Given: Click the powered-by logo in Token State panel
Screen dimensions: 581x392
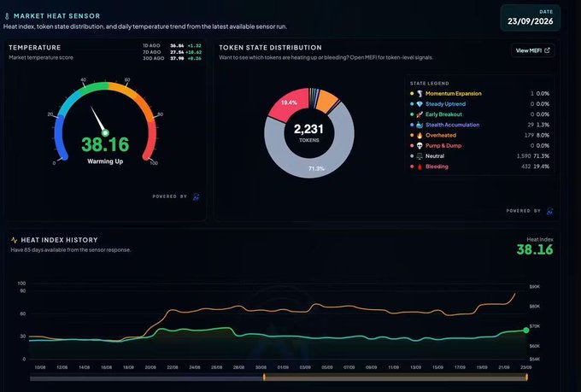Looking at the screenshot, I should tap(550, 211).
